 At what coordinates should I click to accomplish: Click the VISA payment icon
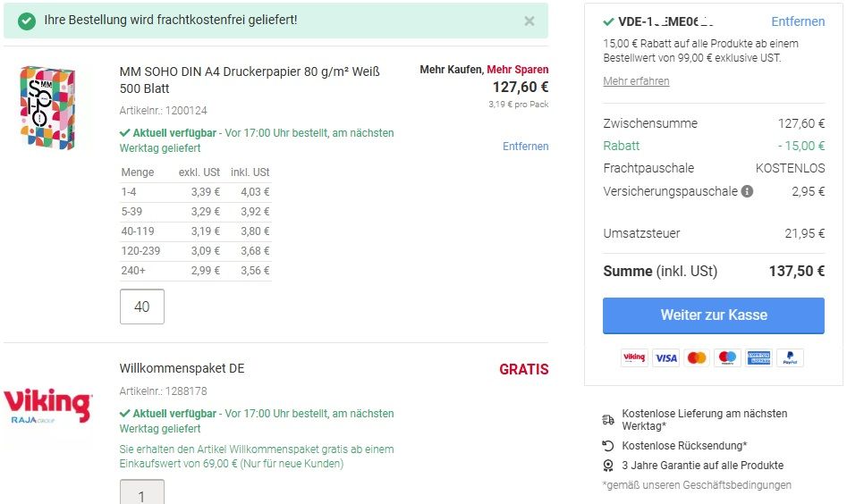[665, 357]
